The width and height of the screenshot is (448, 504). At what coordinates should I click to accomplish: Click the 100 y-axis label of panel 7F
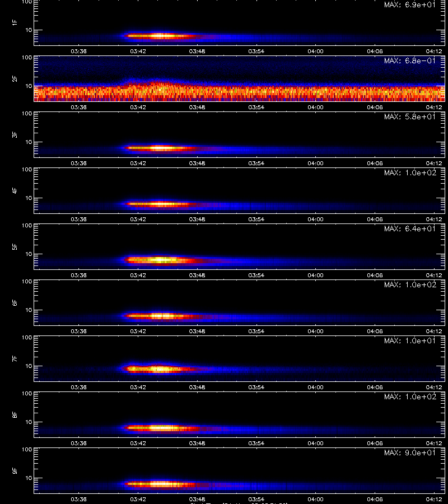[x=27, y=338]
